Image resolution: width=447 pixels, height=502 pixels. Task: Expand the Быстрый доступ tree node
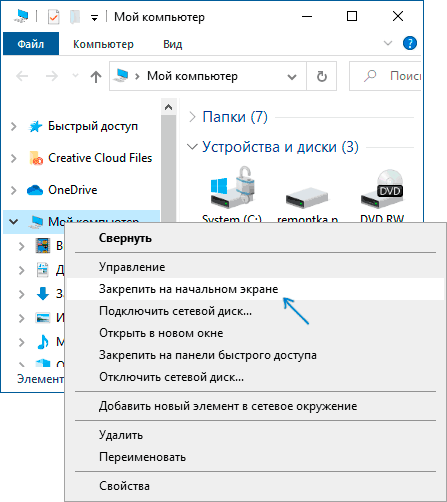pyautogui.click(x=14, y=126)
